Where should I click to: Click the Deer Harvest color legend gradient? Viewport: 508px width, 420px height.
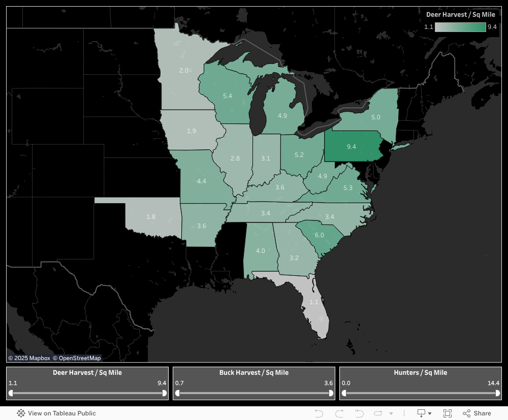pos(460,27)
